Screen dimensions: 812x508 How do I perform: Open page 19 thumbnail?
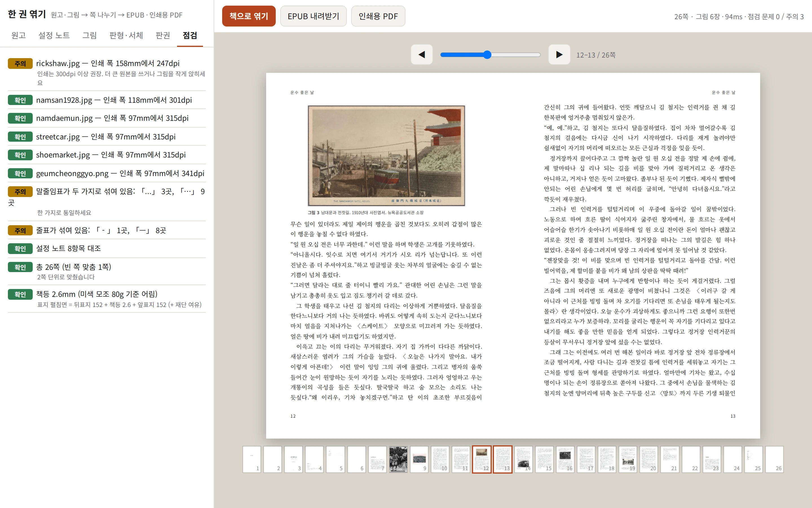tap(628, 459)
